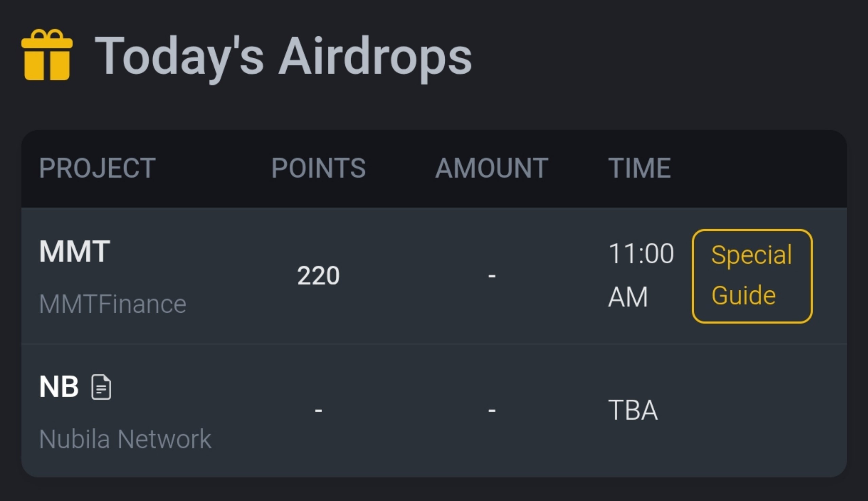Open the document icon beside NB
This screenshot has width=868, height=501.
(101, 387)
